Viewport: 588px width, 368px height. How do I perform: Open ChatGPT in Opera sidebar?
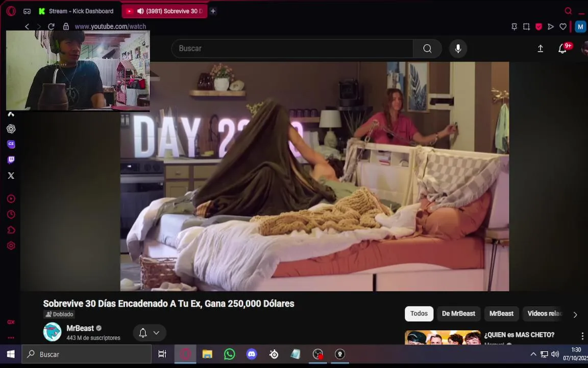pyautogui.click(x=11, y=129)
